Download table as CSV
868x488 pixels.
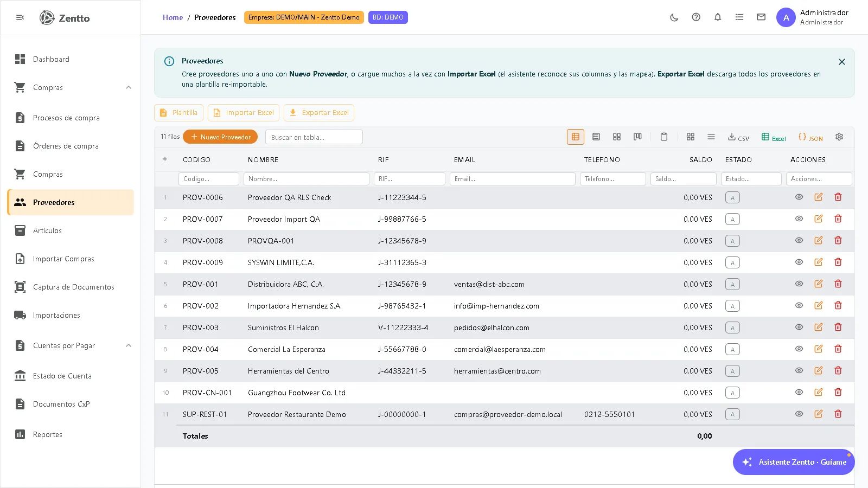(738, 138)
